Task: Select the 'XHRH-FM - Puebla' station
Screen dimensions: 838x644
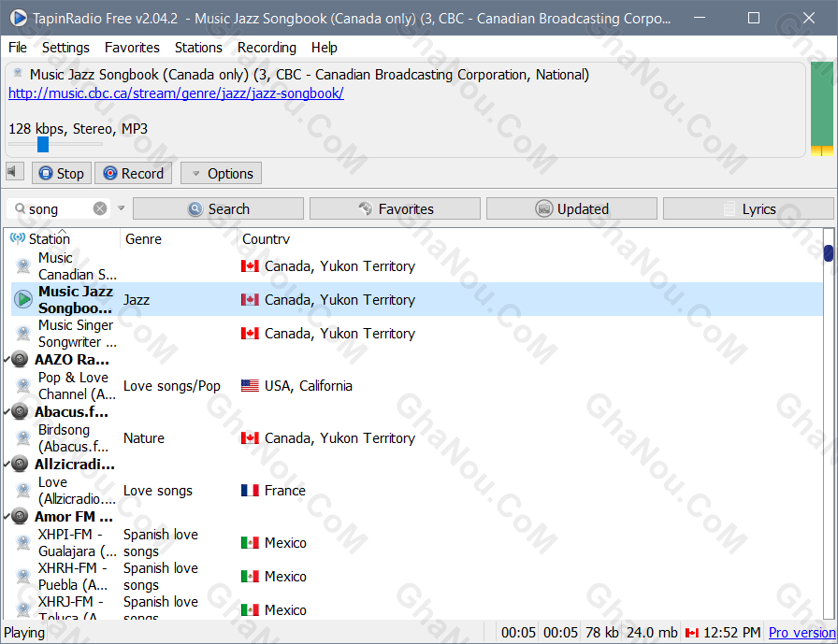Action: coord(417,576)
